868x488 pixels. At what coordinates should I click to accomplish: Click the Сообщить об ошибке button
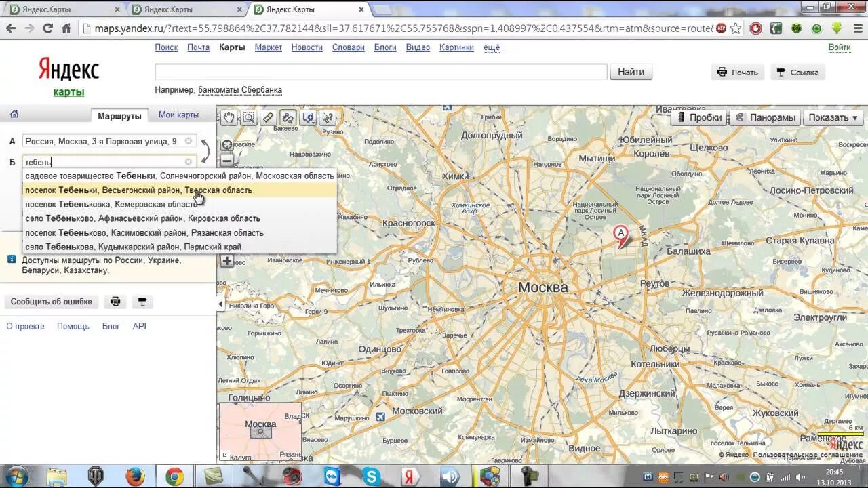click(51, 302)
